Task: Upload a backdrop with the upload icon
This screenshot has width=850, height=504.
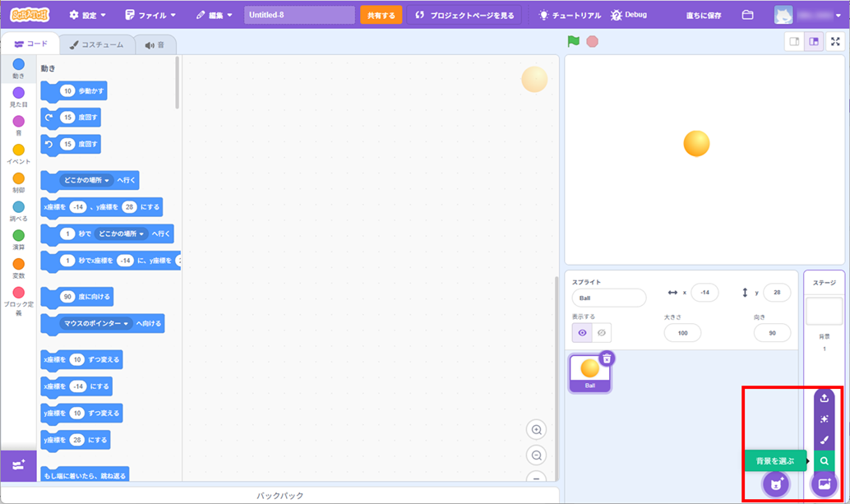Action: pos(824,398)
